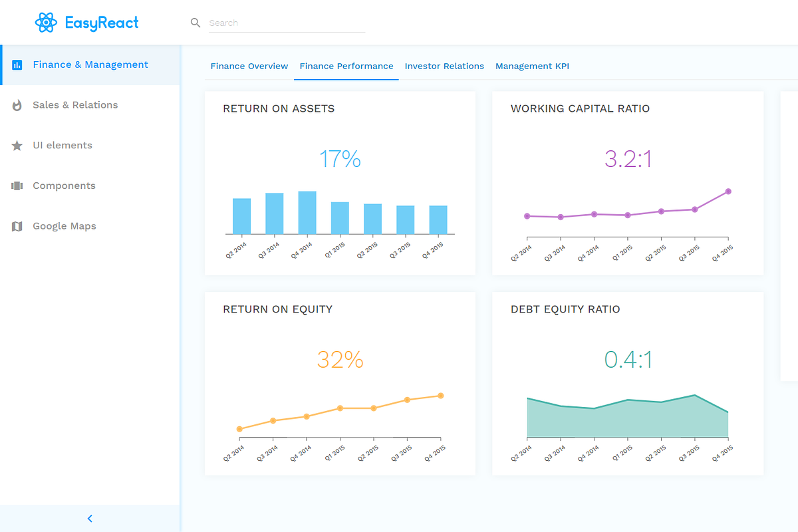
Task: Click the search magnifier icon
Action: pyautogui.click(x=196, y=23)
